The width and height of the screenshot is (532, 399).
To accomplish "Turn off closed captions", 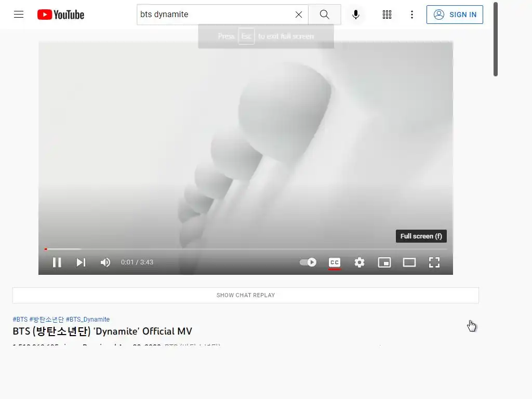I will tap(335, 263).
